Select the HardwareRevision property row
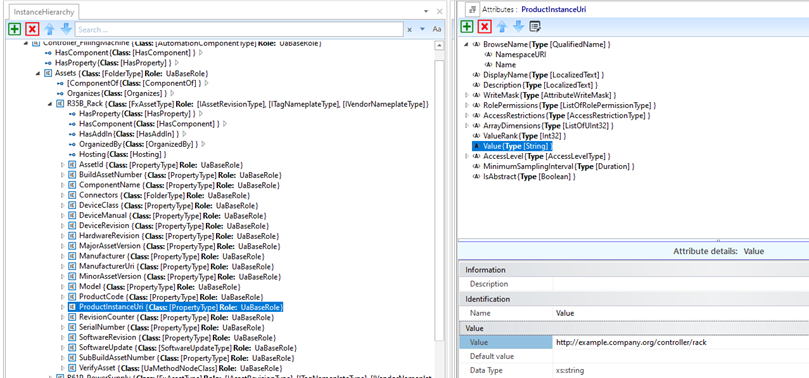The height and width of the screenshot is (378, 809). pyautogui.click(x=174, y=236)
